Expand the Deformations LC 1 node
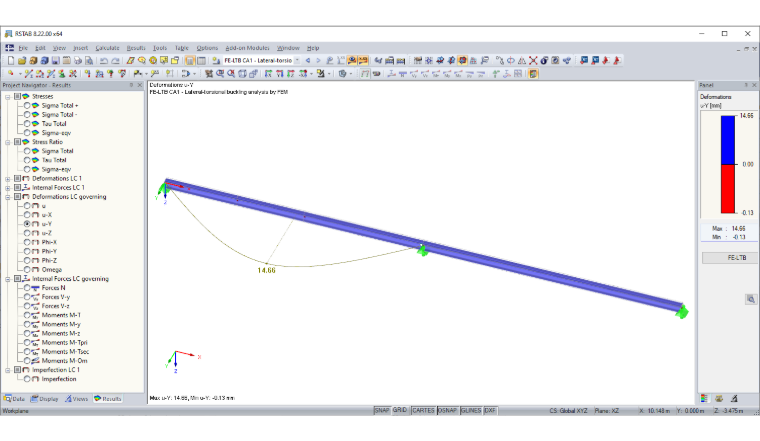The image size is (760, 441). point(8,178)
